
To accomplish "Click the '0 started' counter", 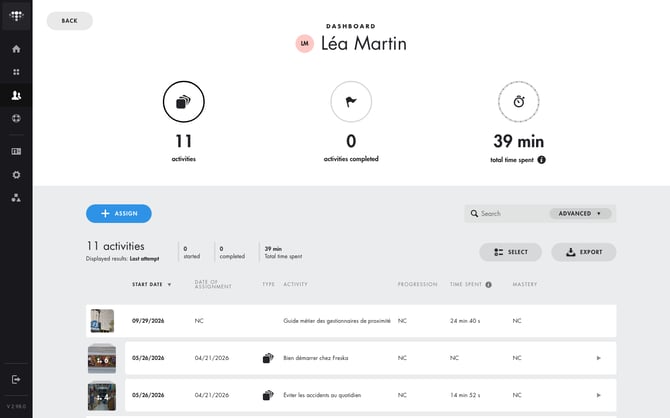I will coord(191,252).
